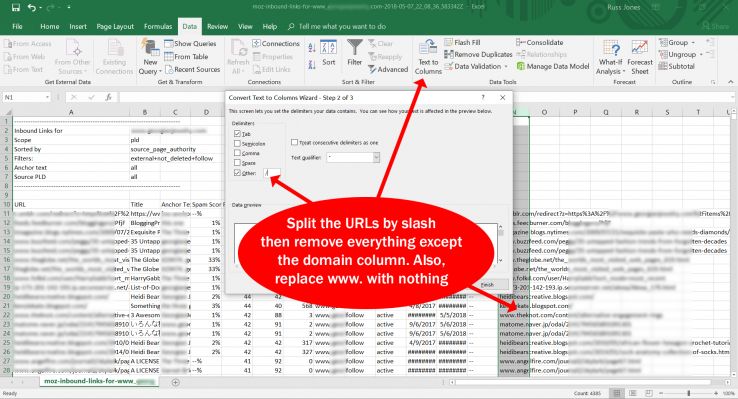
Task: Open the Help tab
Action: coord(270,26)
